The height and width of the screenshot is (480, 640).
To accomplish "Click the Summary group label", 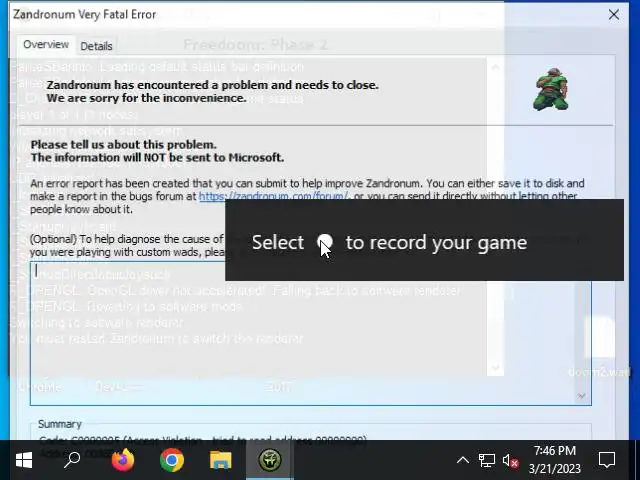I will 60,424.
